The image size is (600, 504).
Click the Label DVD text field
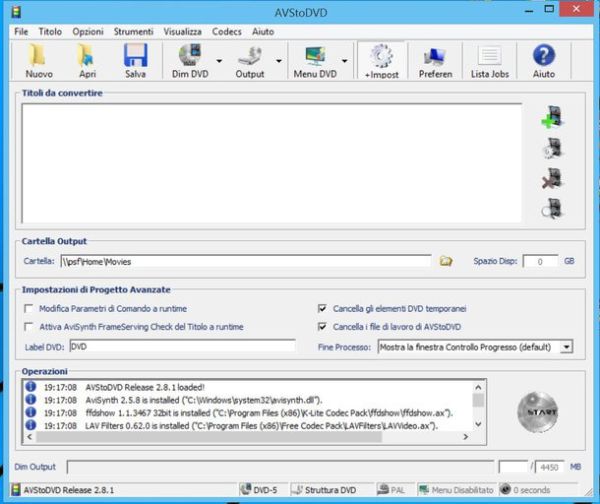pos(182,347)
